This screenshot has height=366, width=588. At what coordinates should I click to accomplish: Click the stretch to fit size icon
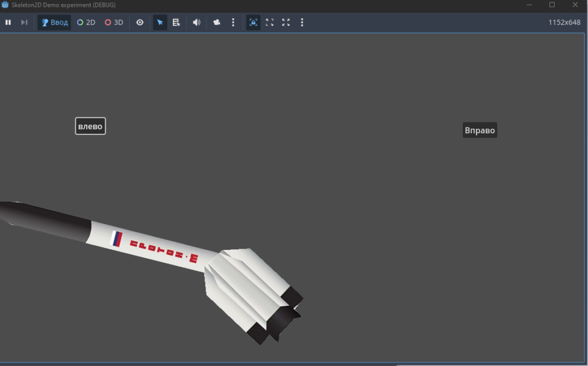(286, 22)
